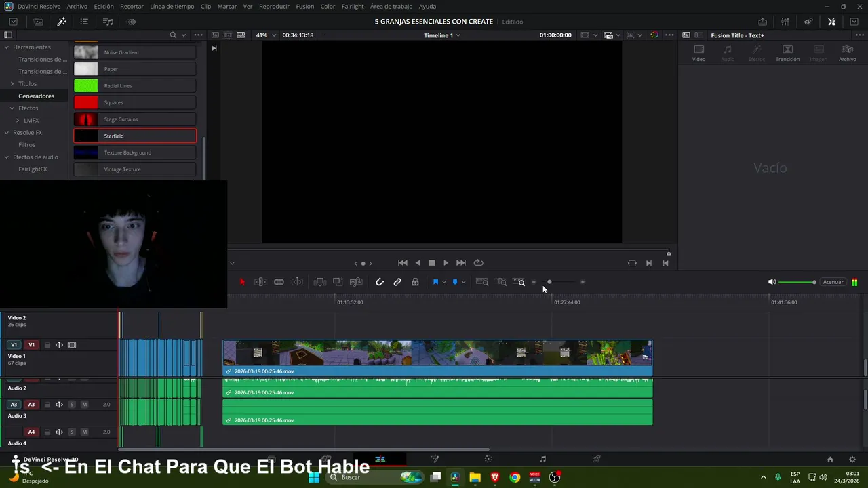Select the Starfield generator

coord(135,136)
